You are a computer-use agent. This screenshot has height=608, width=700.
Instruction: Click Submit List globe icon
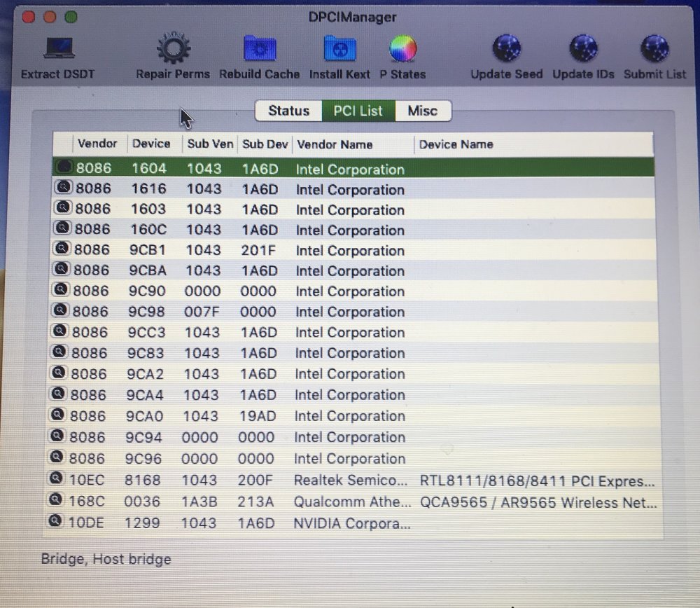click(x=655, y=48)
